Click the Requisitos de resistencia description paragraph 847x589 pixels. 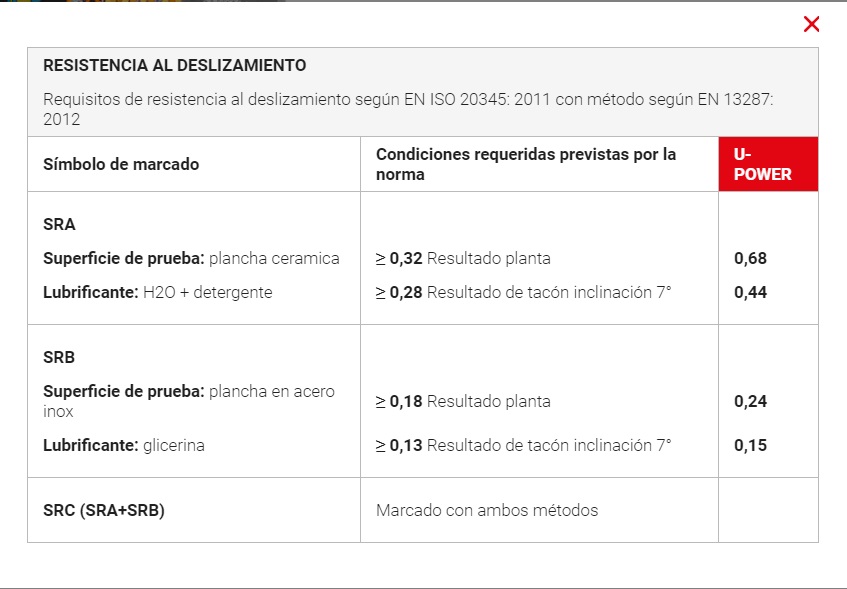(x=408, y=109)
